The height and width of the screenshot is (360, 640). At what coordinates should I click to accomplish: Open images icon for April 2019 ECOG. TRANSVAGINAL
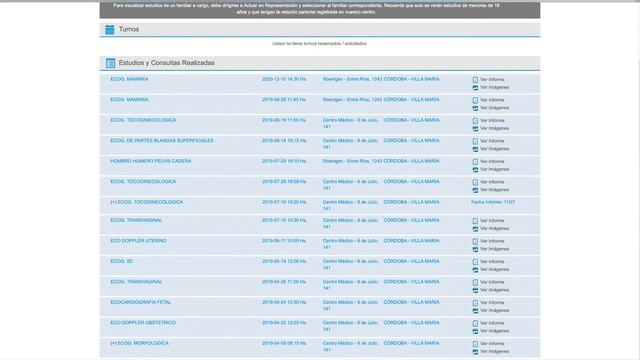pyautogui.click(x=475, y=290)
